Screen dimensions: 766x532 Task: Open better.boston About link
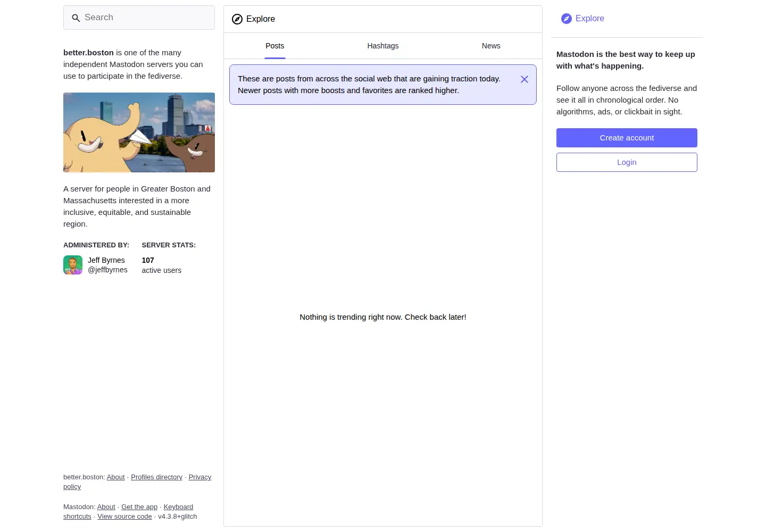pyautogui.click(x=116, y=477)
